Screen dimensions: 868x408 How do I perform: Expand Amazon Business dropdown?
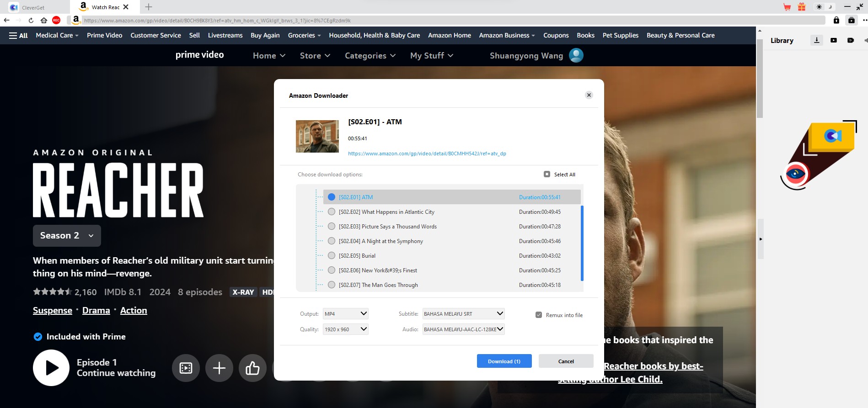[x=507, y=35]
